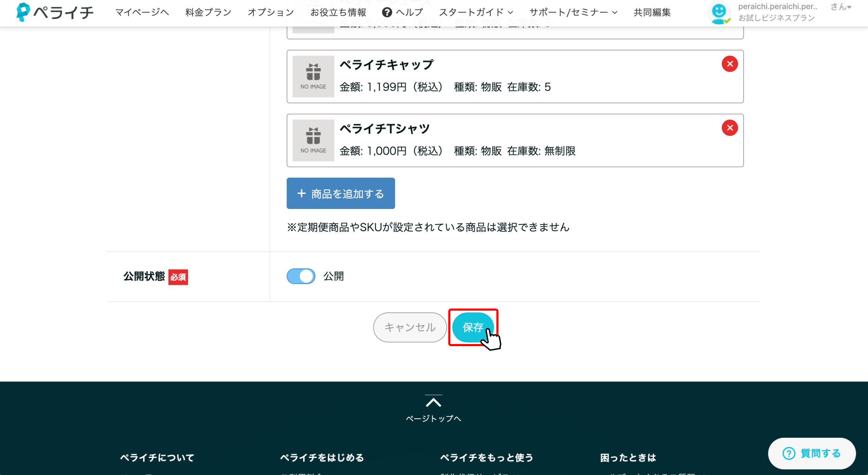Viewport: 868px width, 475px height.
Task: Open the account さん dropdown
Action: point(841,7)
